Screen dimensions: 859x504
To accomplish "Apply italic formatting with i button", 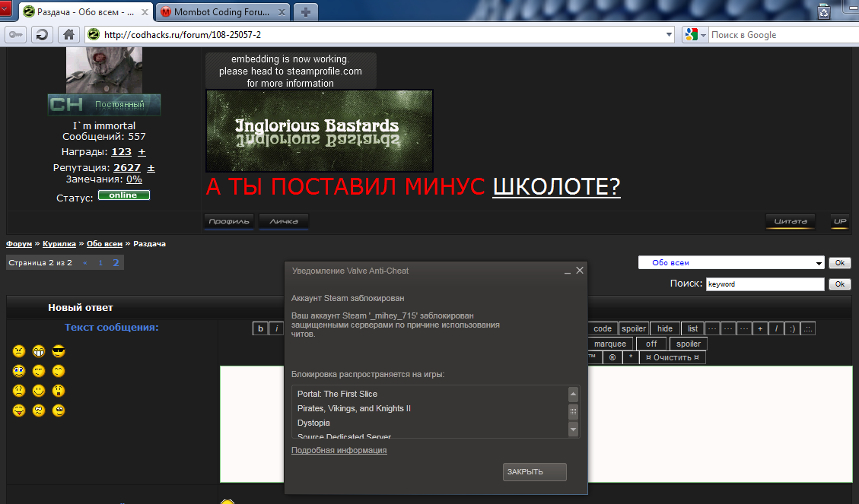I will click(x=277, y=328).
